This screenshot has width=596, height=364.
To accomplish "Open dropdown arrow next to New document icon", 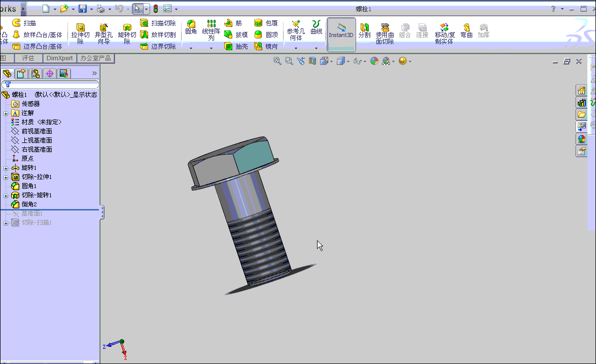I will coord(55,9).
